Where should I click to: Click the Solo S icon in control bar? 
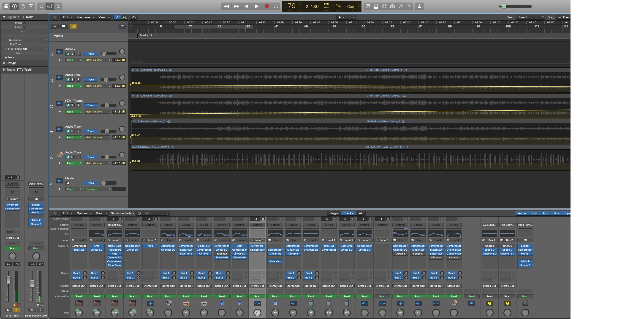[409, 6]
